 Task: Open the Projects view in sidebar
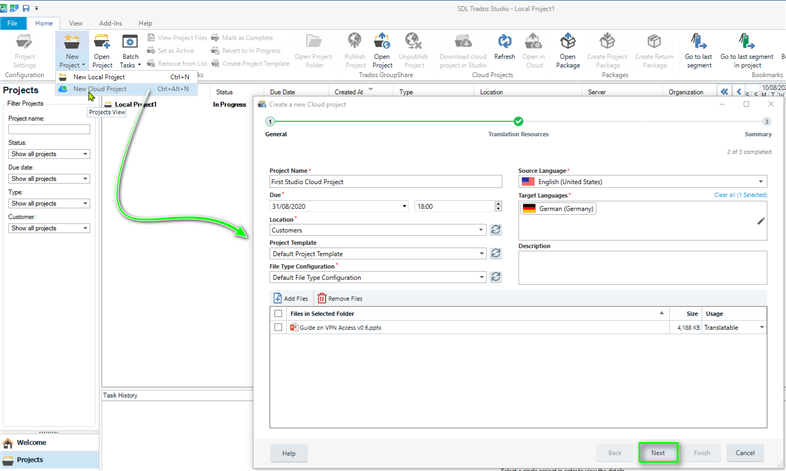click(x=49, y=459)
